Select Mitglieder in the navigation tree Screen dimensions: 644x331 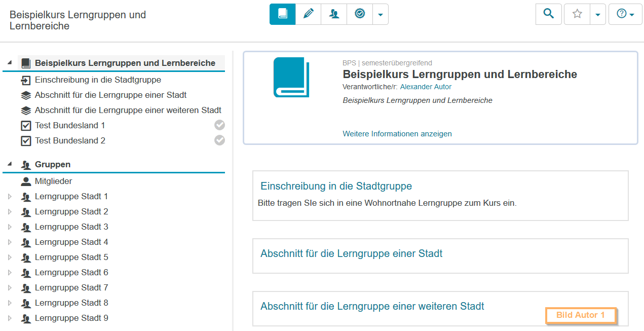pos(53,181)
